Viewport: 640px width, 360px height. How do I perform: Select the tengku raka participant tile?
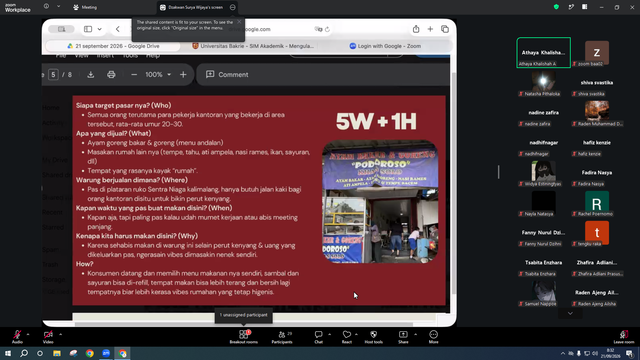(597, 233)
